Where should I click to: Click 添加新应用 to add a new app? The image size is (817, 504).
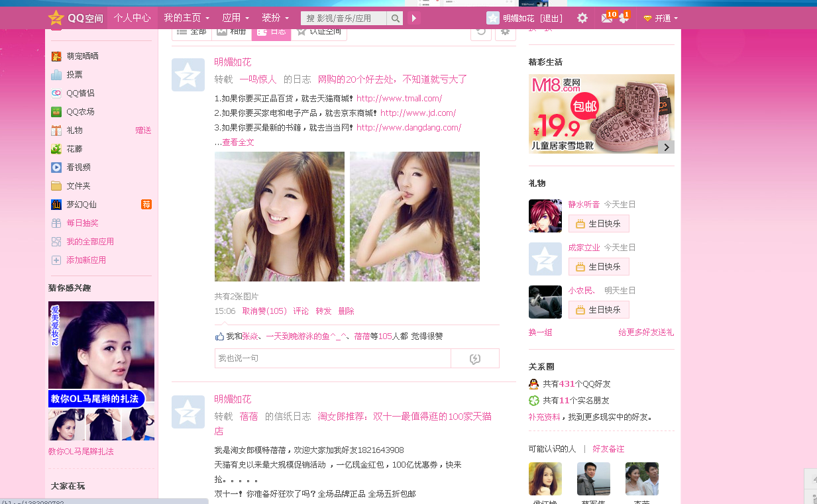85,260
